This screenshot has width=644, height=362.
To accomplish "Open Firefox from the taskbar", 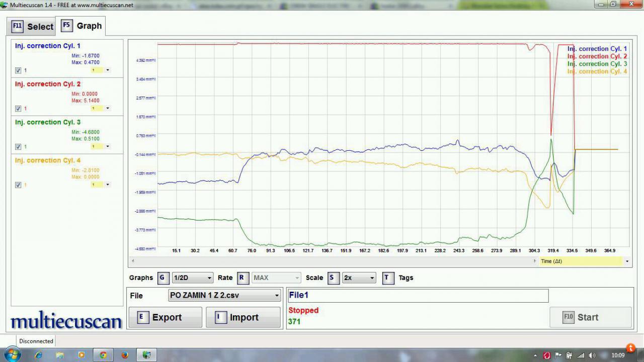I will 125,355.
